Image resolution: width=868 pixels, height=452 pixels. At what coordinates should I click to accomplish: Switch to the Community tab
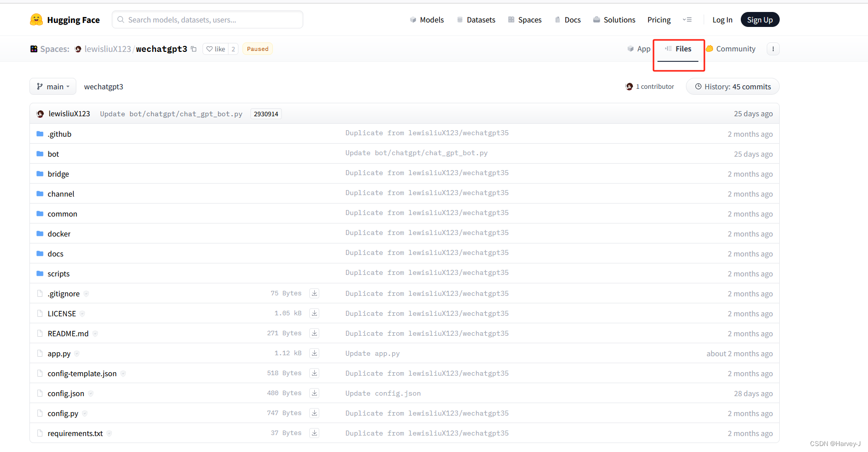pyautogui.click(x=730, y=49)
